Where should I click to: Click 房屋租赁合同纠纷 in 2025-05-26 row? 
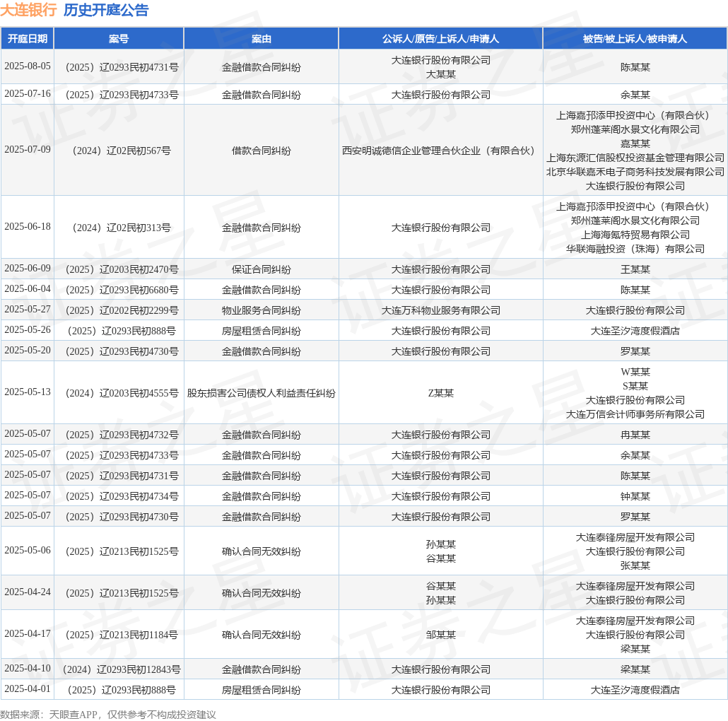pyautogui.click(x=262, y=331)
